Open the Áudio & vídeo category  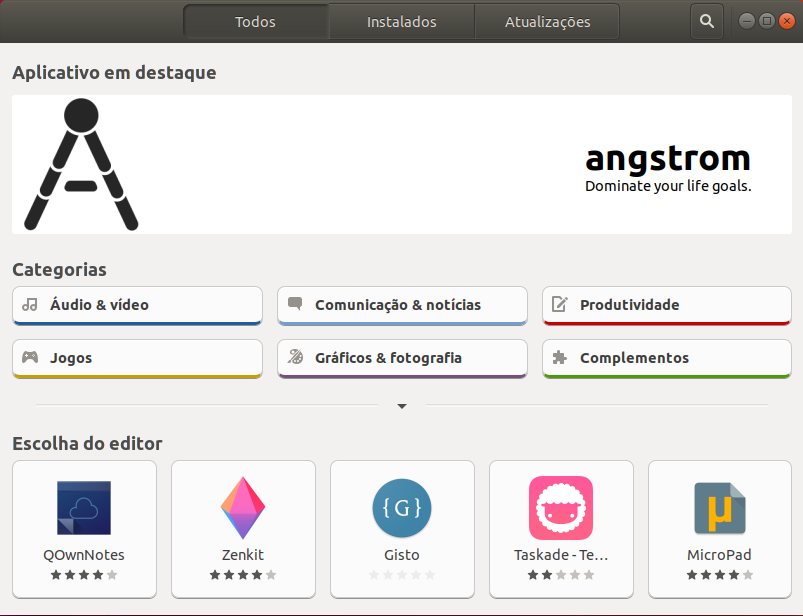[137, 306]
